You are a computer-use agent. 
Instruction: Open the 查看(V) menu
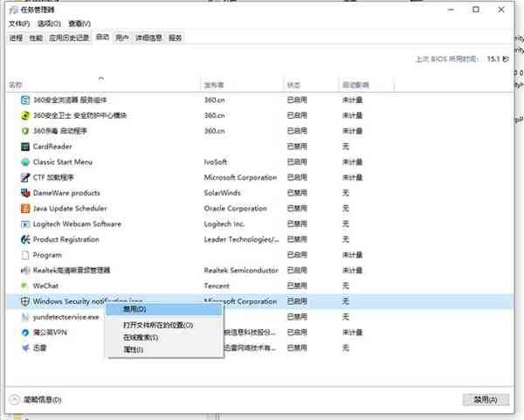pyautogui.click(x=79, y=24)
